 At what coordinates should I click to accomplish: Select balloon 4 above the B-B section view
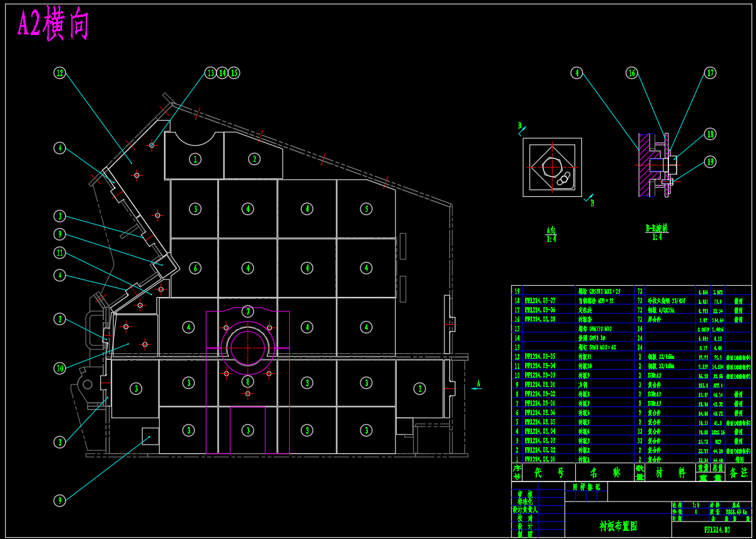tap(576, 73)
